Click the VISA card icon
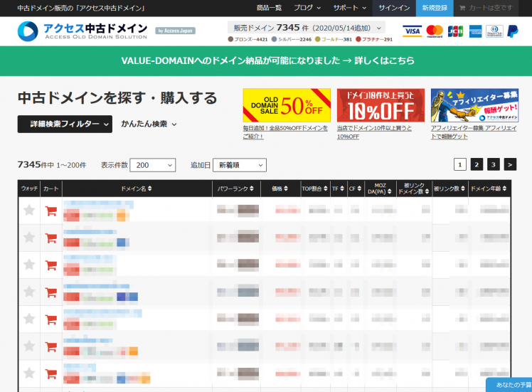Screen dimensions: 532x392 tap(412, 31)
